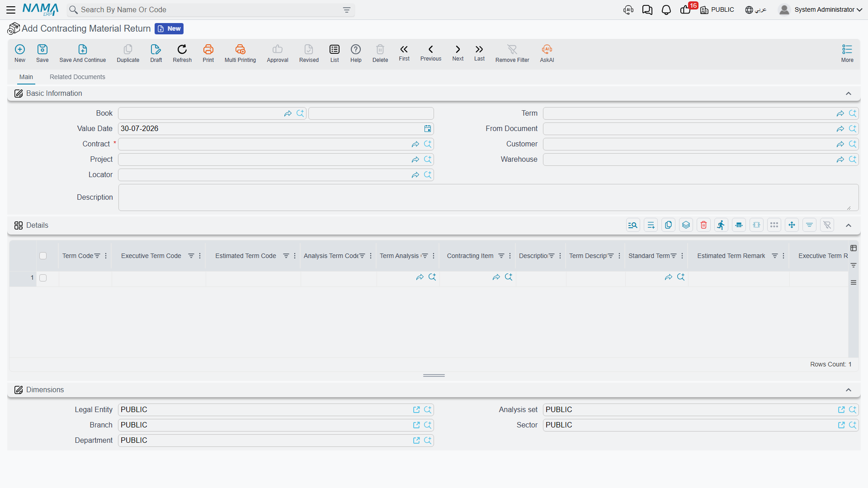Click the Search By Name Or Code field
This screenshot has height=488, width=868.
coord(211,10)
